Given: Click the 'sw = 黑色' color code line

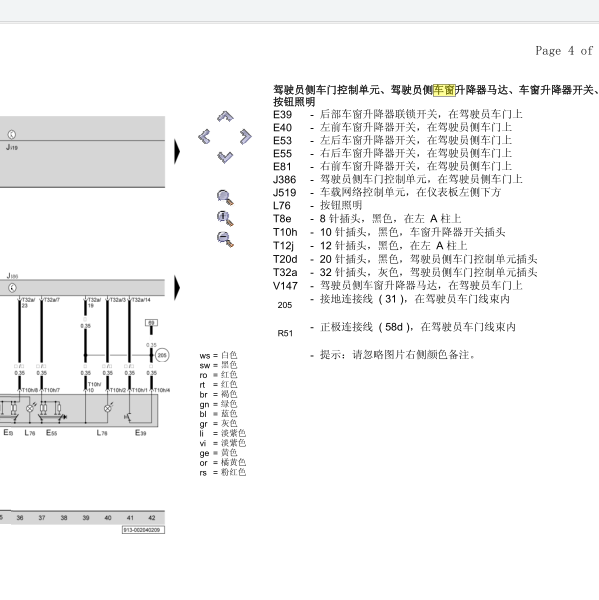Looking at the screenshot, I should tap(219, 365).
